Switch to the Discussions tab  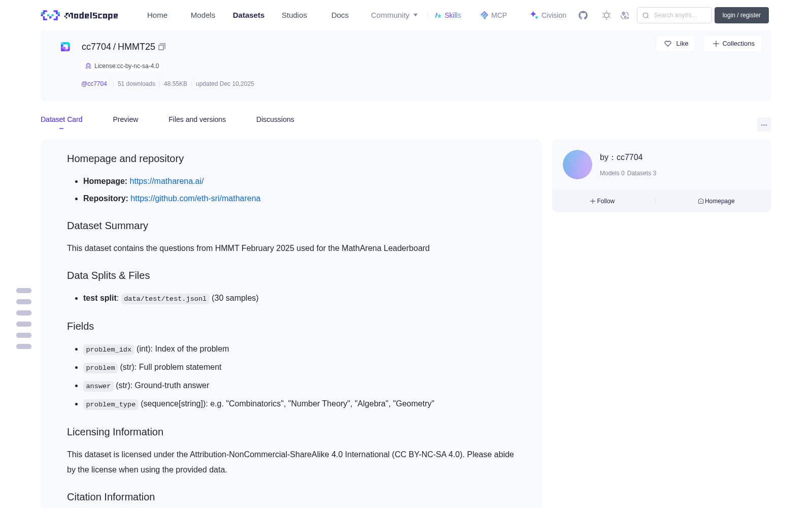click(x=275, y=119)
